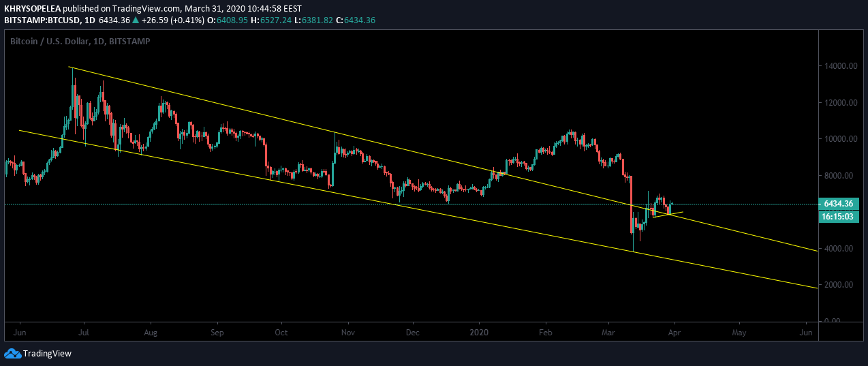Click the 2020 label on time axis
Viewport: 868px width, 366px height.
pos(479,333)
